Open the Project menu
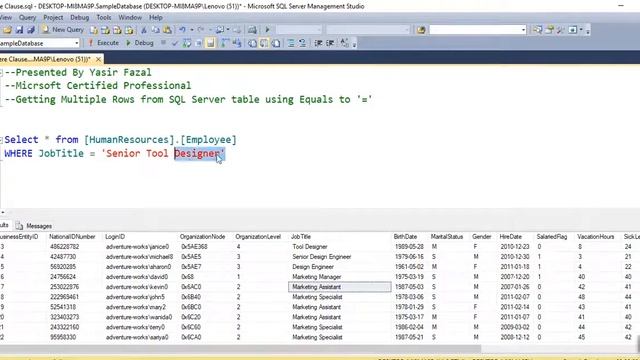Viewport: 640px width, 360px height. [53, 18]
